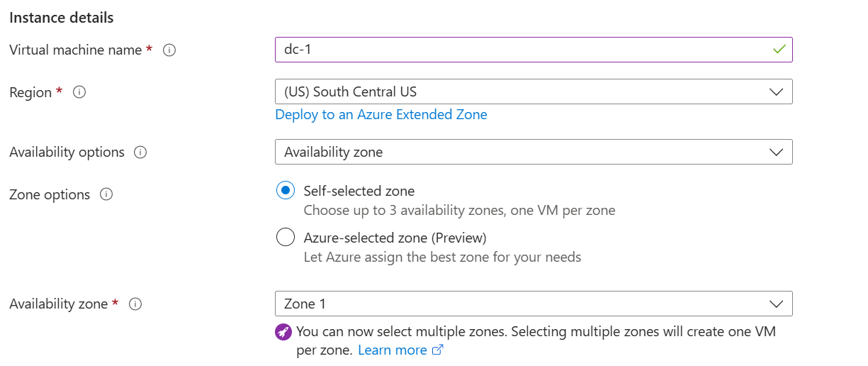Click green validation checkmark in name field

779,50
